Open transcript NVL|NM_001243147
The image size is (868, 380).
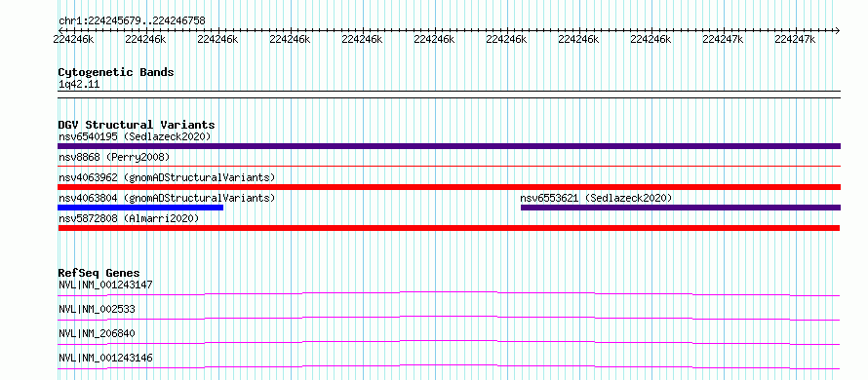tap(105, 285)
